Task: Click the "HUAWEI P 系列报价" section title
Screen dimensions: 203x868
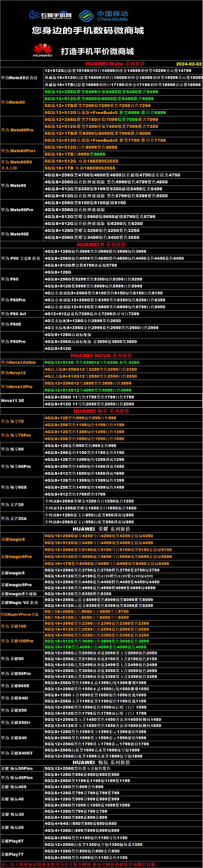Action: [101, 244]
